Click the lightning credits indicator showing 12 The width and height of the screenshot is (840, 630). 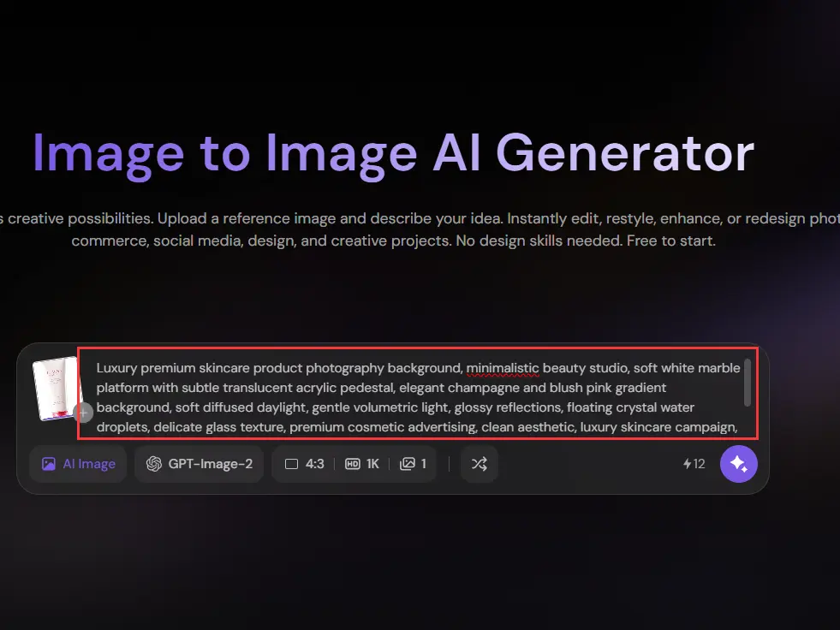[694, 464]
